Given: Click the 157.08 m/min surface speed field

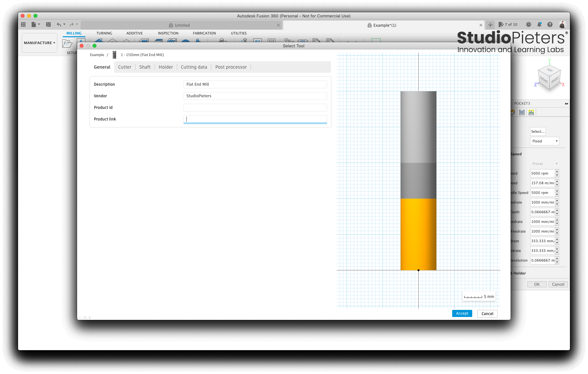Looking at the screenshot, I should point(543,183).
